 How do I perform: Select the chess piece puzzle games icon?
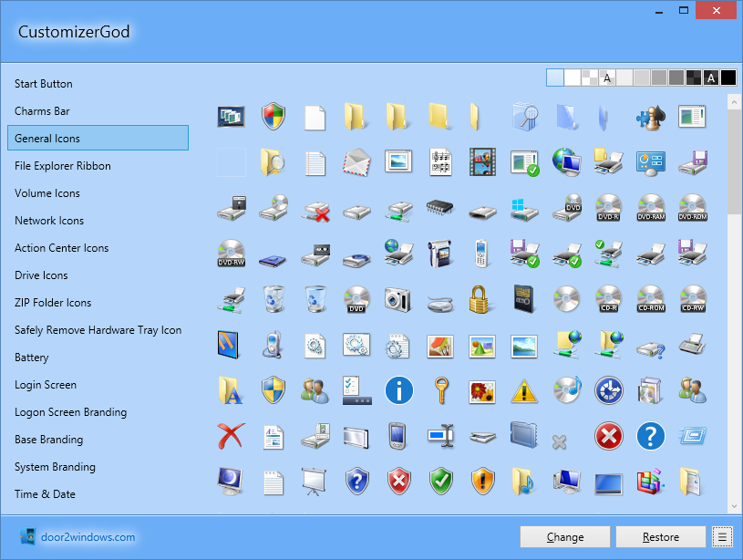click(x=651, y=117)
